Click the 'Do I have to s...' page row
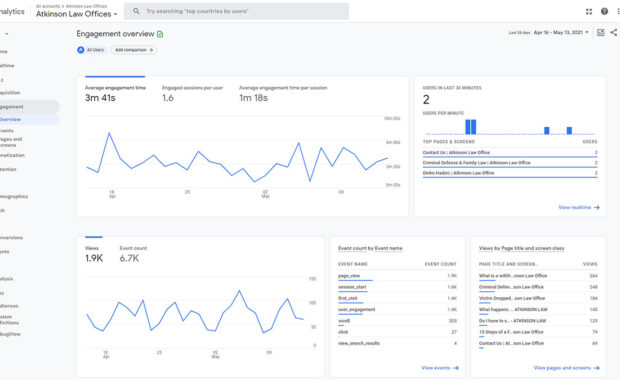 538,321
